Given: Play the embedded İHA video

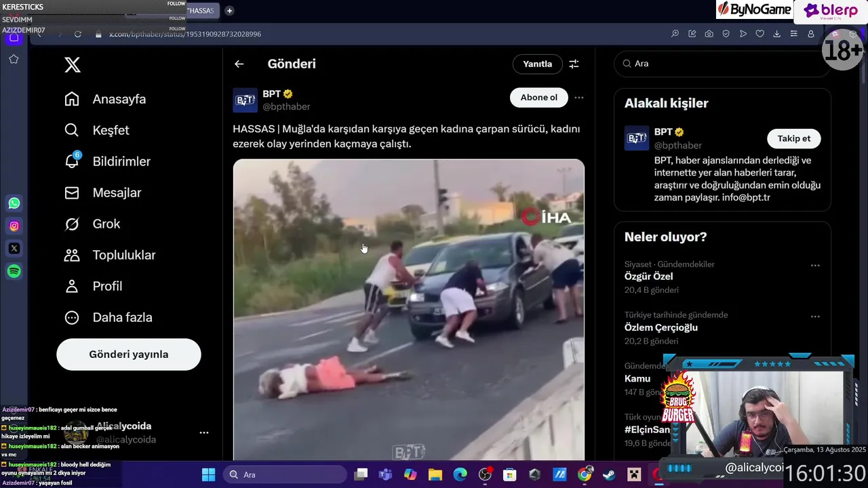Looking at the screenshot, I should 409,310.
